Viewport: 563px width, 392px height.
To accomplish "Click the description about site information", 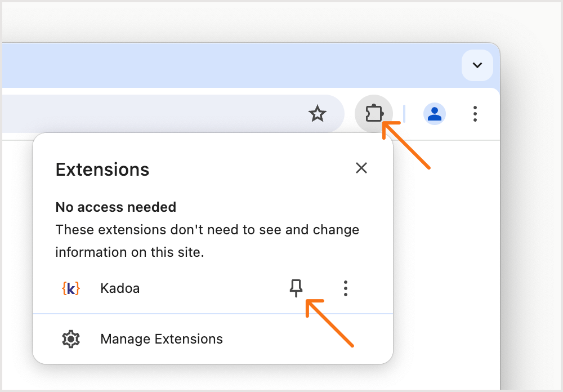I will pyautogui.click(x=207, y=240).
